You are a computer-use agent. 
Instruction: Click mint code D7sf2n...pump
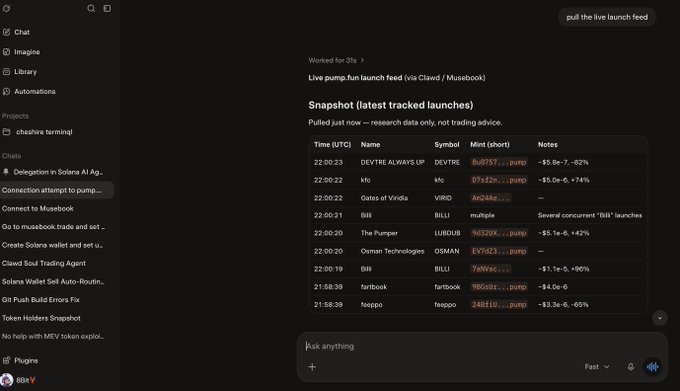tap(499, 180)
